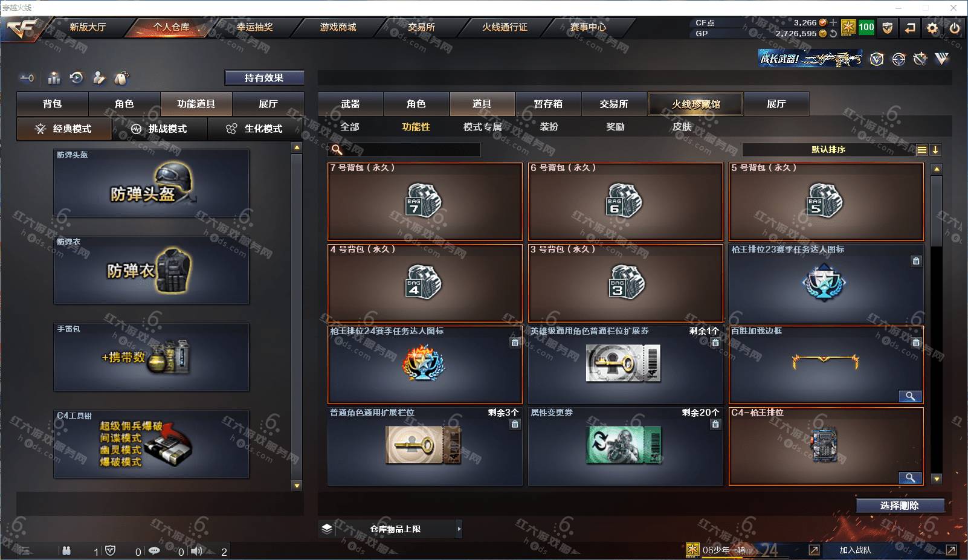The image size is (968, 560).
Task: Refresh the GP balance with circular arrow
Action: coord(833,34)
